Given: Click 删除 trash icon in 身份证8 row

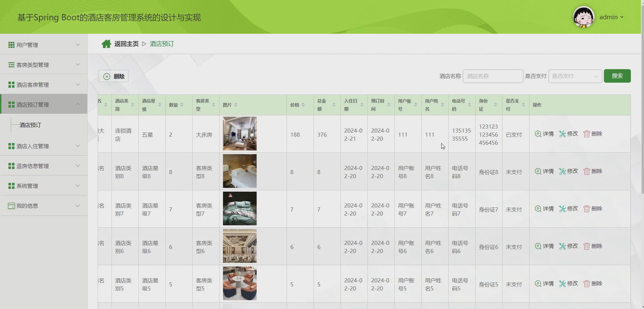Looking at the screenshot, I should (x=586, y=171).
